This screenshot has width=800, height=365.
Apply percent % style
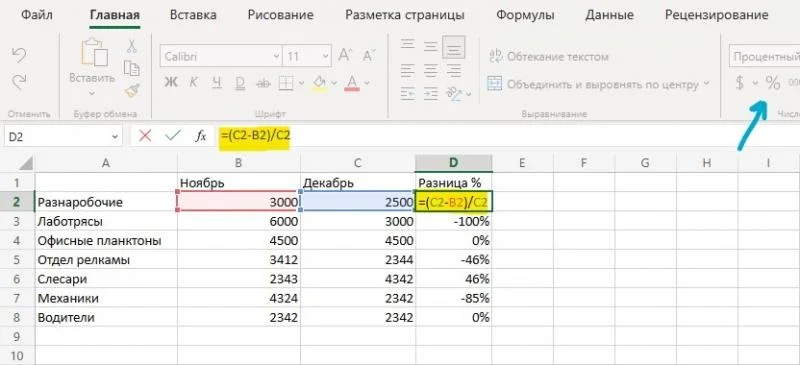coord(773,83)
